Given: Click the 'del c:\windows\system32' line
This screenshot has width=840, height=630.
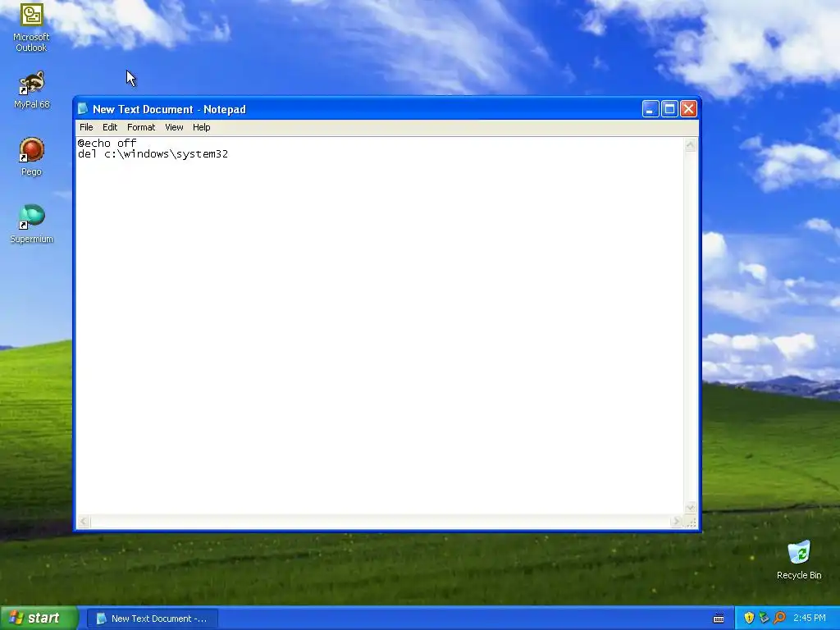Looking at the screenshot, I should [x=153, y=154].
